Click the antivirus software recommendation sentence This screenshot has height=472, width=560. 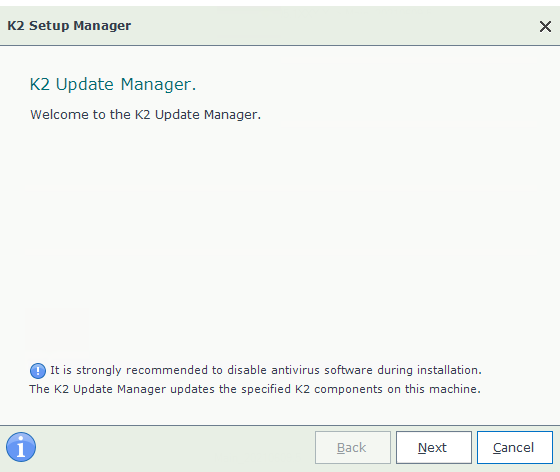tap(266, 370)
